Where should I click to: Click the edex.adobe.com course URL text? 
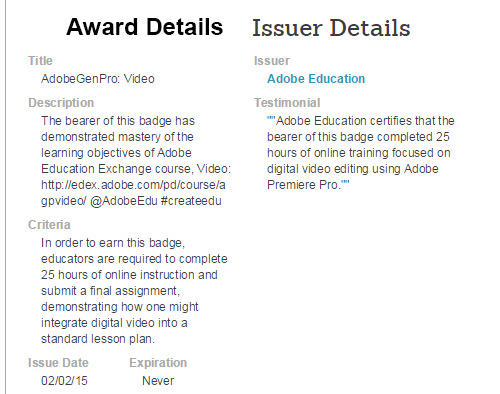(133, 193)
